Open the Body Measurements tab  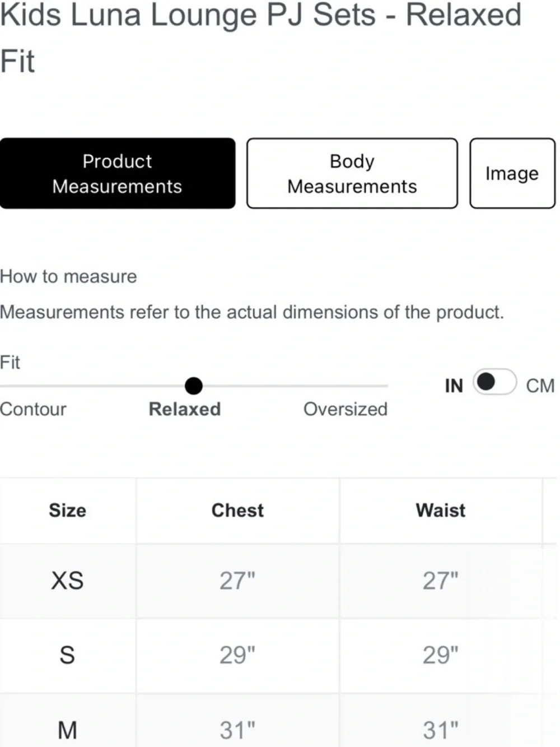[352, 174]
